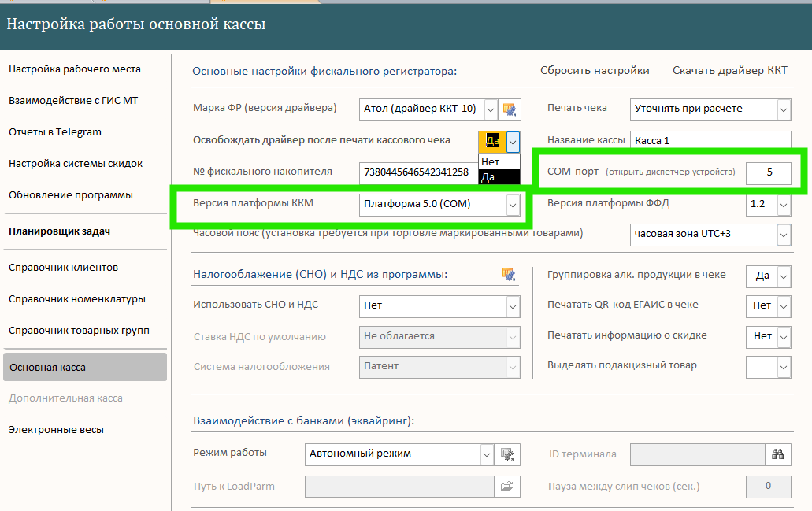Open Печатать QR-код ЕГАИС dropdown

(784, 306)
